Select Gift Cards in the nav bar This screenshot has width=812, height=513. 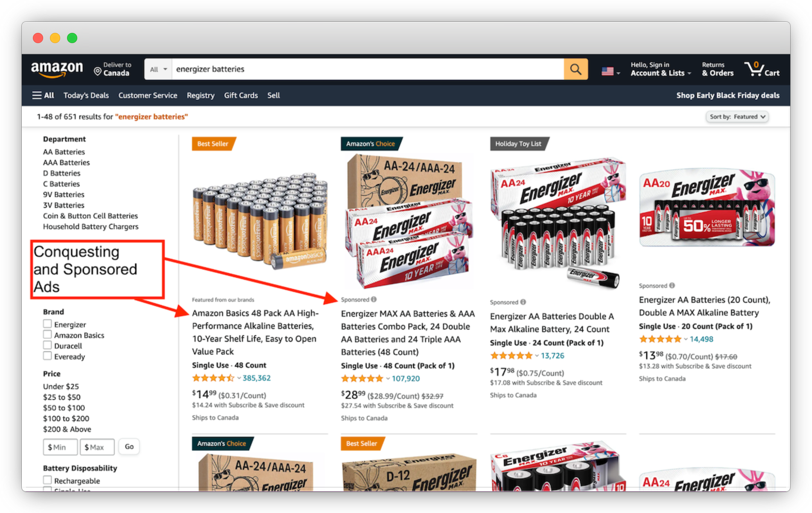tap(241, 95)
